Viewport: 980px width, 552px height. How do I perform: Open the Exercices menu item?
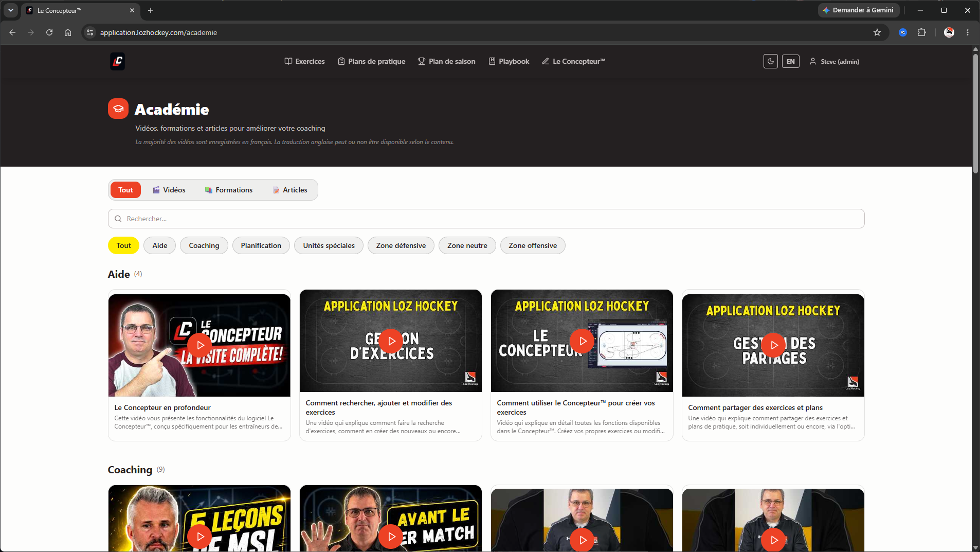[x=304, y=61]
